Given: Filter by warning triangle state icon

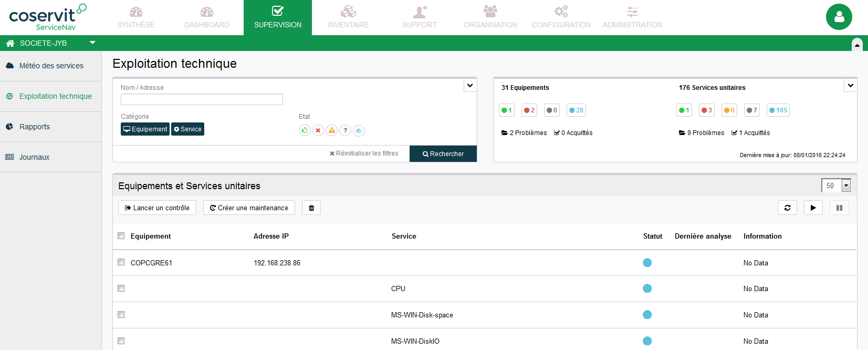Looking at the screenshot, I should [x=332, y=130].
